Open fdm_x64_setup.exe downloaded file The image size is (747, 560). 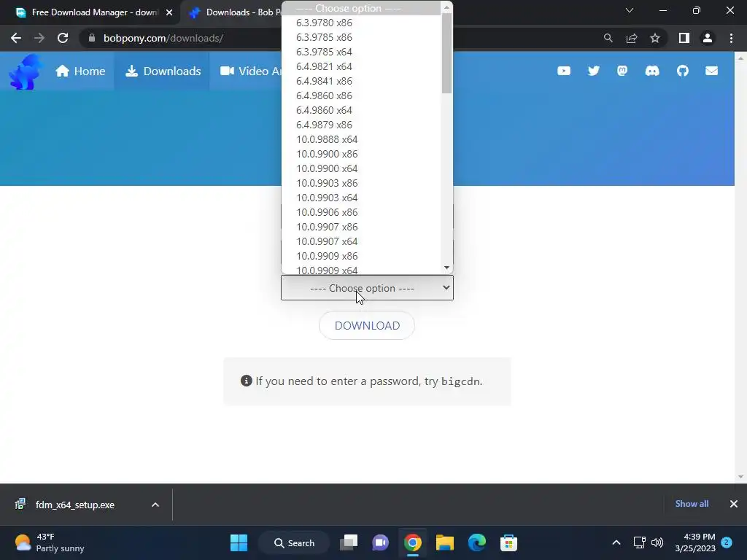coord(75,505)
